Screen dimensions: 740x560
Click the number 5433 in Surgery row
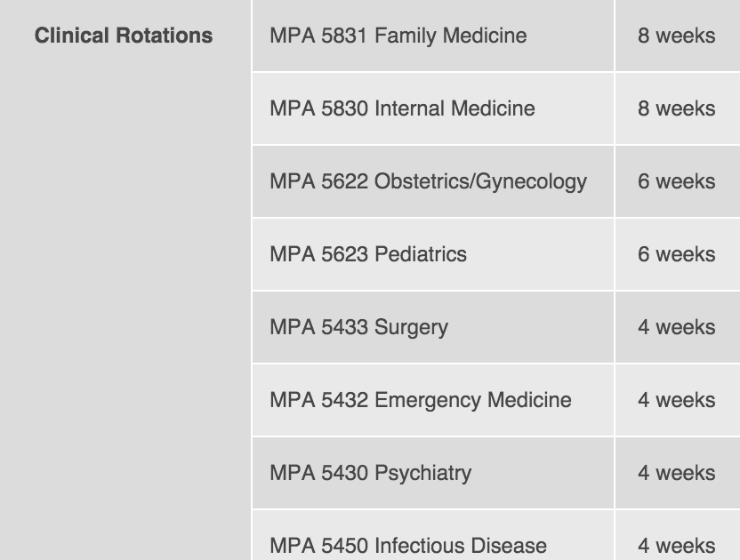click(344, 327)
